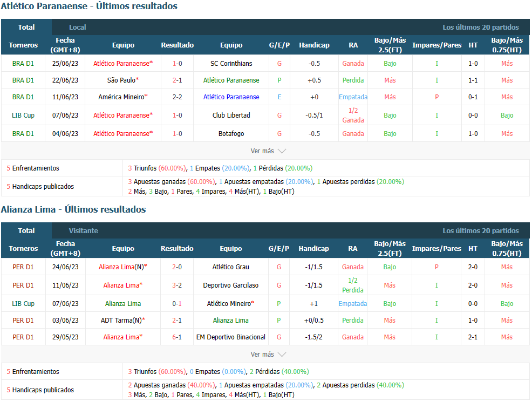Open ADT Tarma(N) team link
The image size is (532, 402).
pyautogui.click(x=123, y=320)
